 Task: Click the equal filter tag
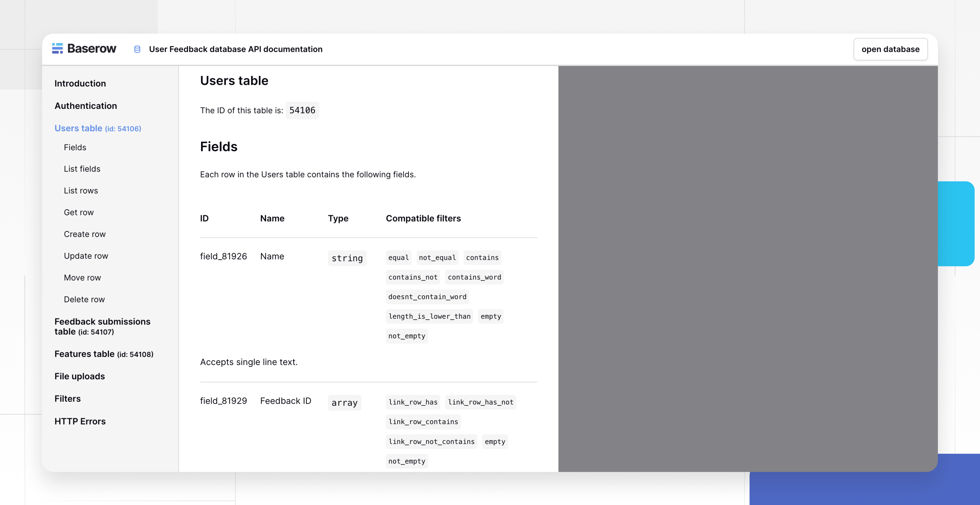click(x=398, y=257)
